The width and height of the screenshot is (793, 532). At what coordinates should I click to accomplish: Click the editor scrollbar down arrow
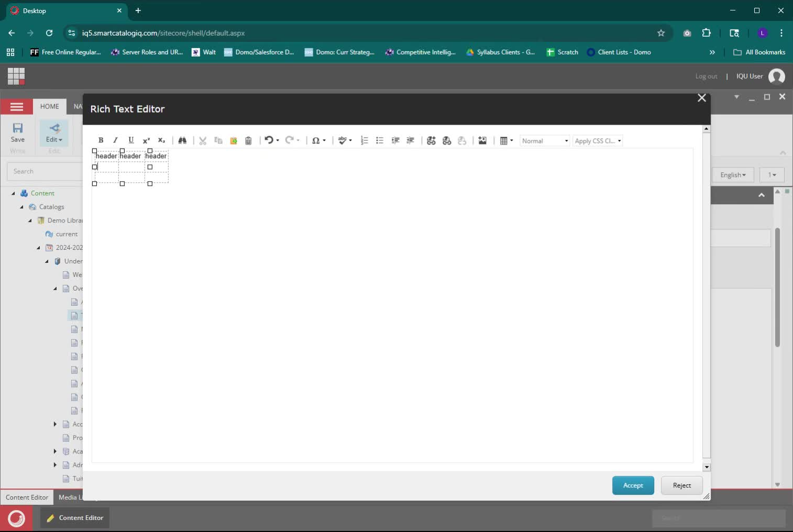click(707, 467)
